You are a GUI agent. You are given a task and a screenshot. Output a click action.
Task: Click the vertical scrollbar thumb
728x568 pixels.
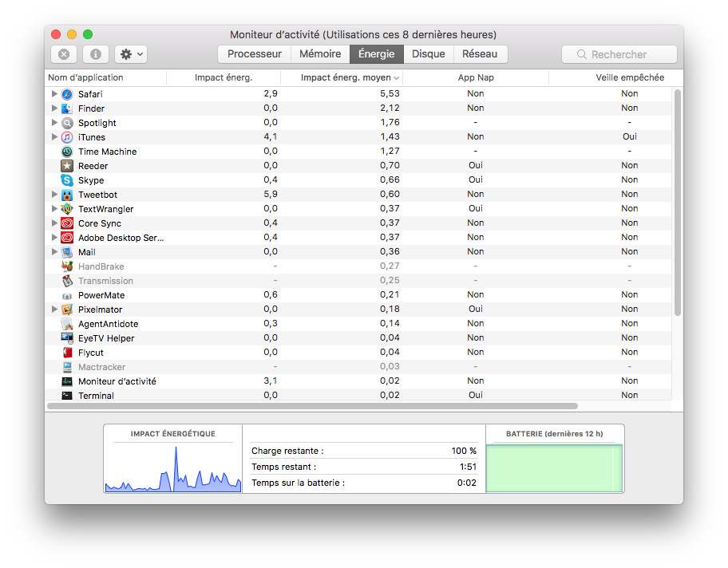678,203
